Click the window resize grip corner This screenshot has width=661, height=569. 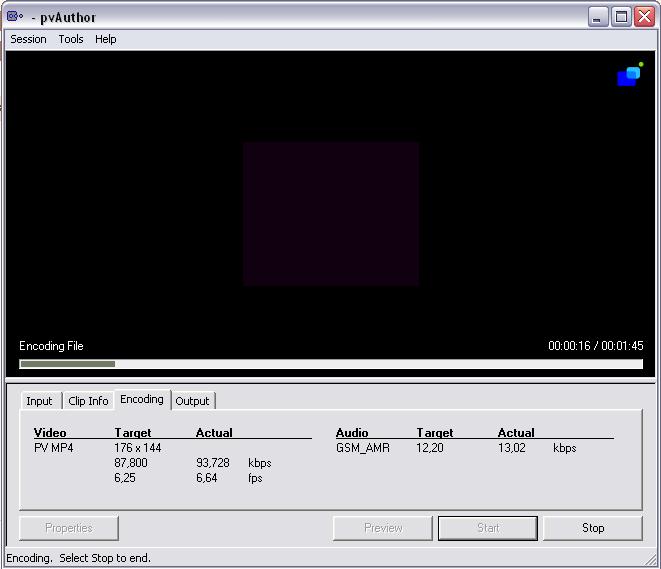point(650,559)
